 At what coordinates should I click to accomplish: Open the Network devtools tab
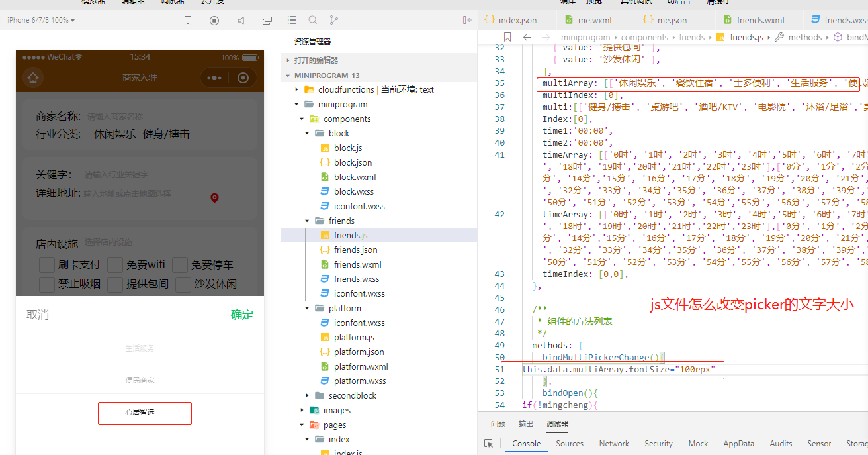[614, 444]
